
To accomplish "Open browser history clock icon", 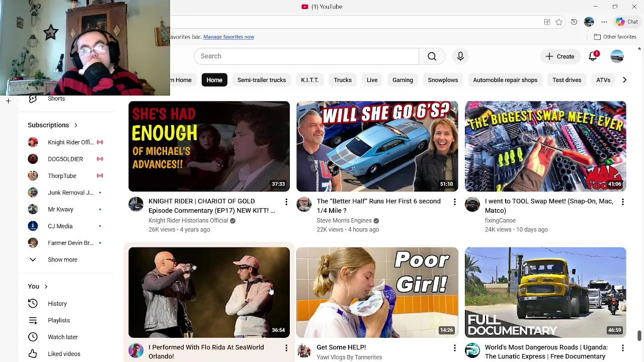I will coord(574,22).
